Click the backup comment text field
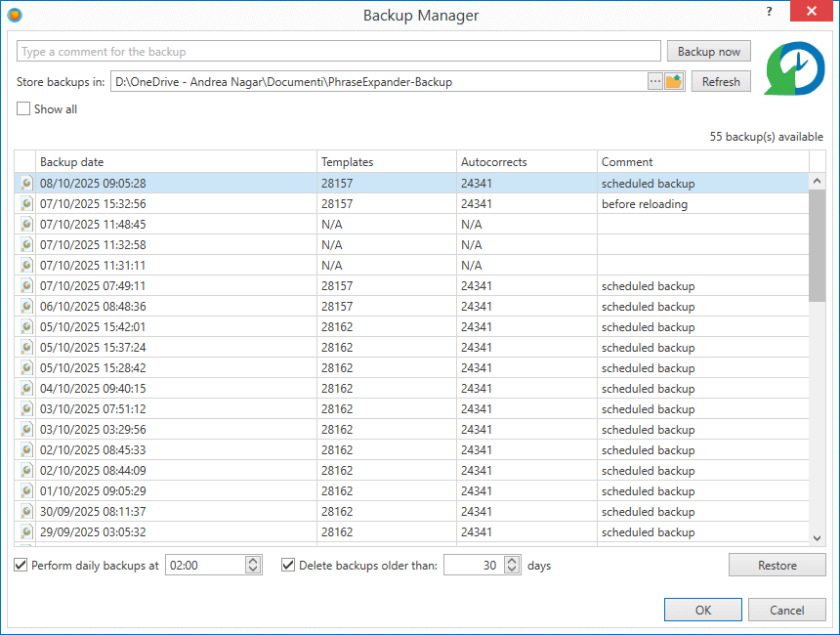 339,52
